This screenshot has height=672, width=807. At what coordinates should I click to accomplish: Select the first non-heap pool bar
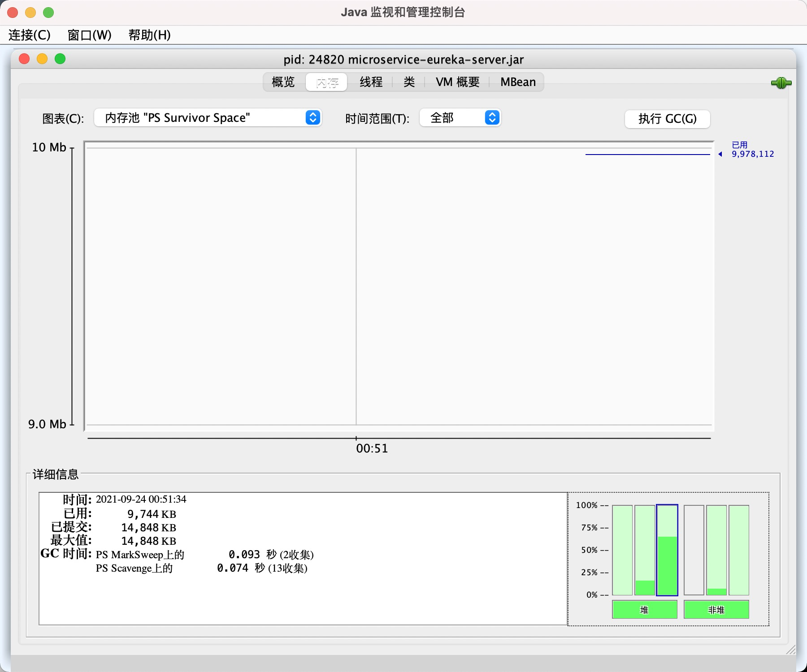(x=694, y=550)
